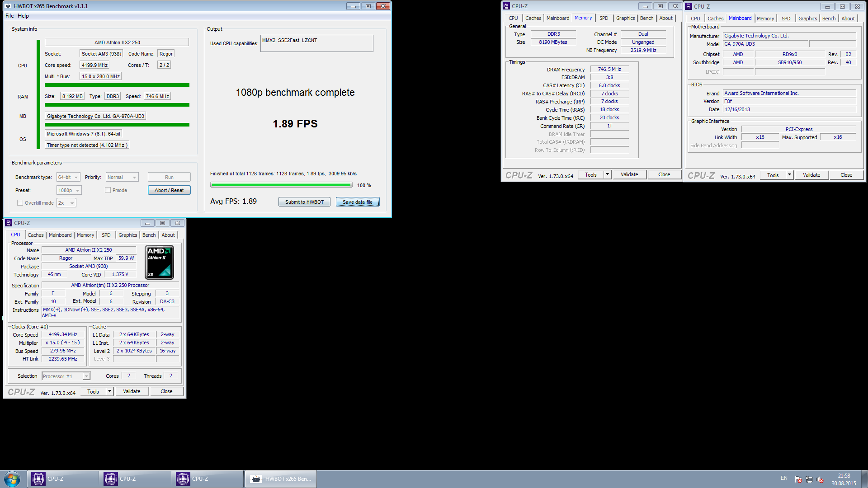Click the Used CPU capabilities text box
The height and width of the screenshot is (488, 868).
coord(316,43)
